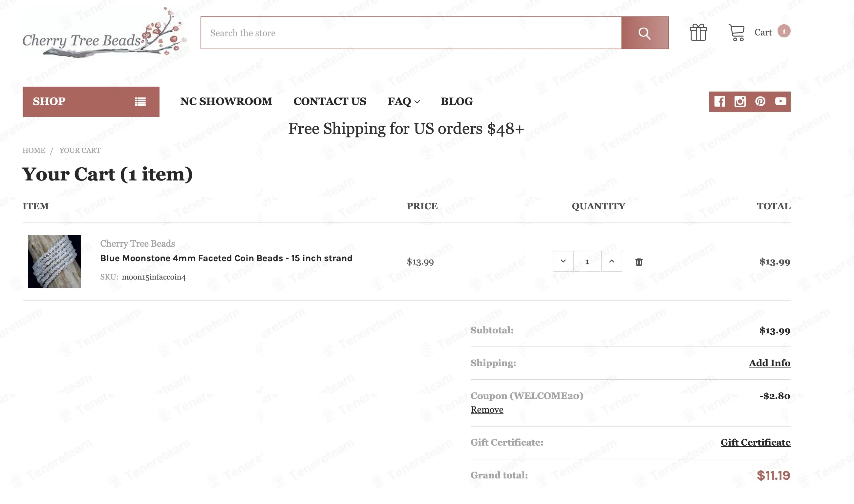Viewport: 854px width, 504px height.
Task: Focus the Search the store field
Action: pos(411,33)
